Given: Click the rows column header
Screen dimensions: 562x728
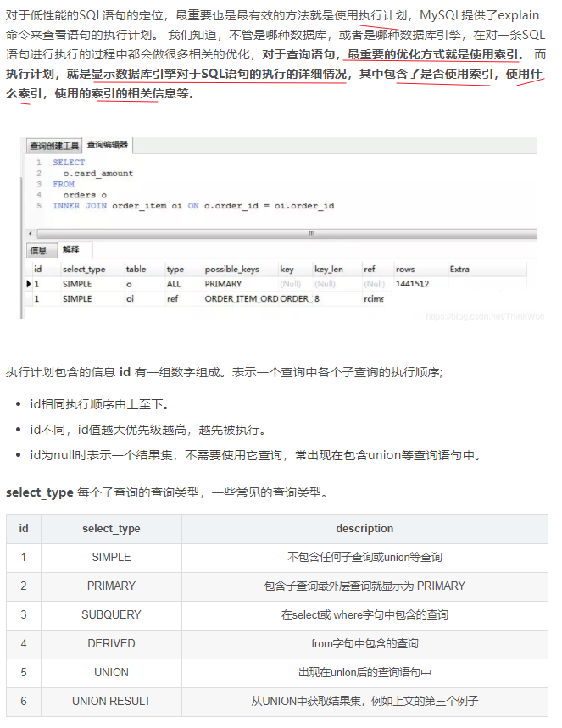Looking at the screenshot, I should click(x=405, y=270).
